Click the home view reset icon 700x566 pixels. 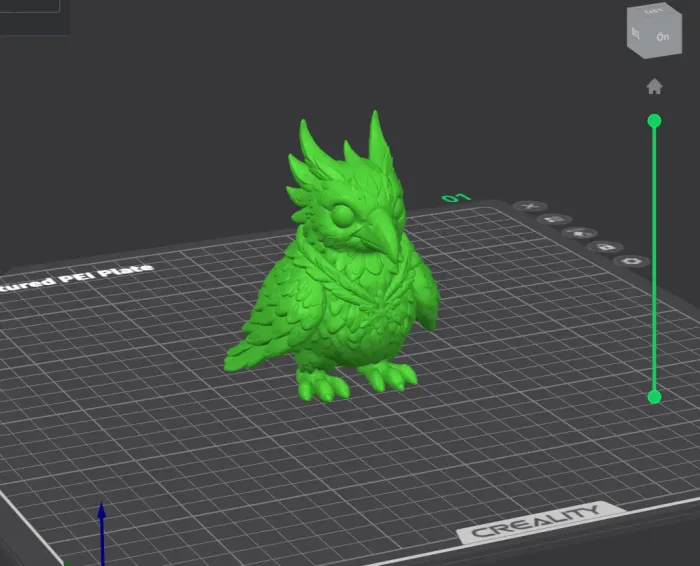point(654,87)
